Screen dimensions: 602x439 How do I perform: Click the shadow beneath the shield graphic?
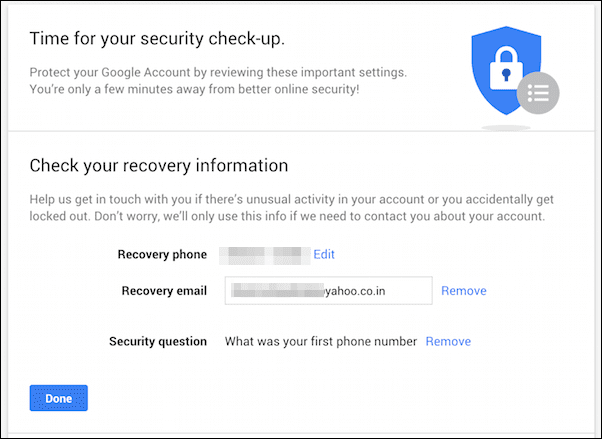tap(506, 128)
